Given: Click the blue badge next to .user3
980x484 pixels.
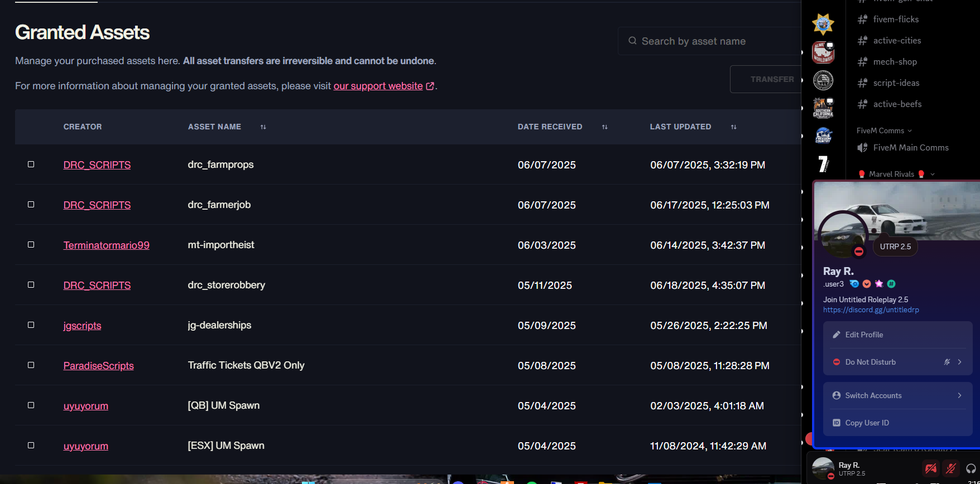Looking at the screenshot, I should tap(854, 284).
